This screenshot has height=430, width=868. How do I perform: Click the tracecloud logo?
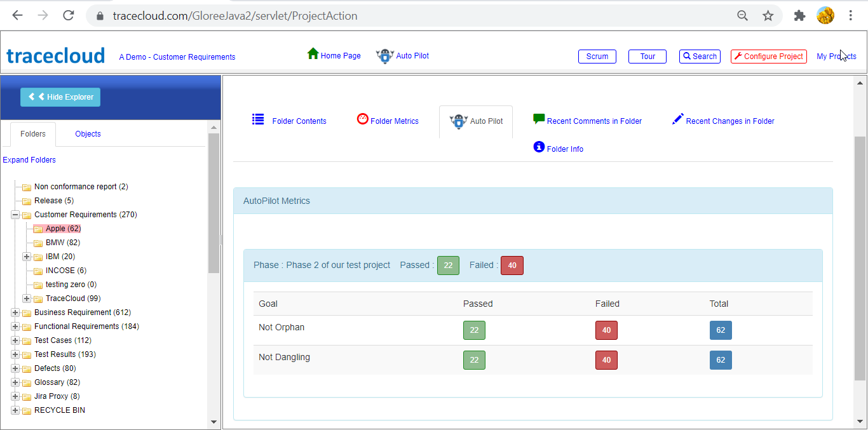[x=56, y=56]
